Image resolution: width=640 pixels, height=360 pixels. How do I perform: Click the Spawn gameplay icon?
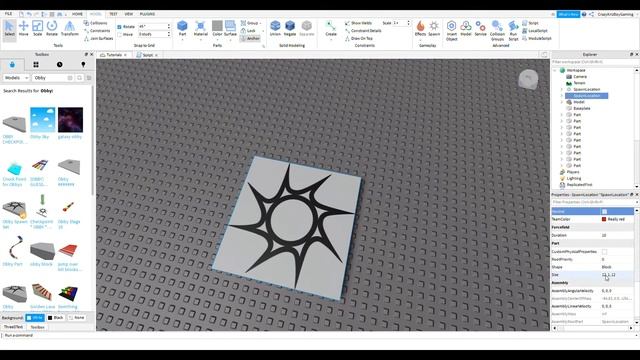tap(434, 26)
